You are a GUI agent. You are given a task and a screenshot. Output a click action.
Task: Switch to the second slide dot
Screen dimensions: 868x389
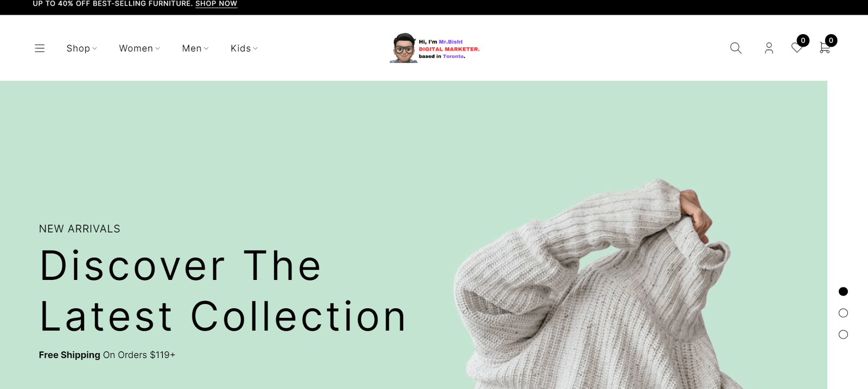pyautogui.click(x=843, y=313)
